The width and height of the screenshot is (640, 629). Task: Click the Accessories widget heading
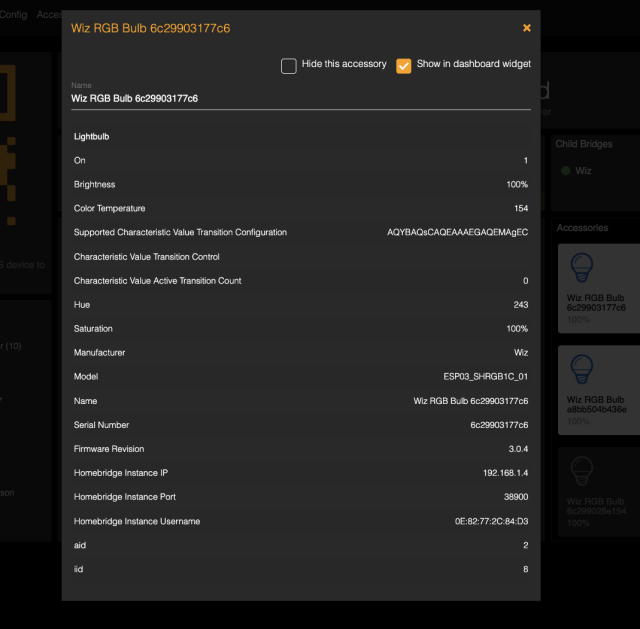tap(582, 228)
